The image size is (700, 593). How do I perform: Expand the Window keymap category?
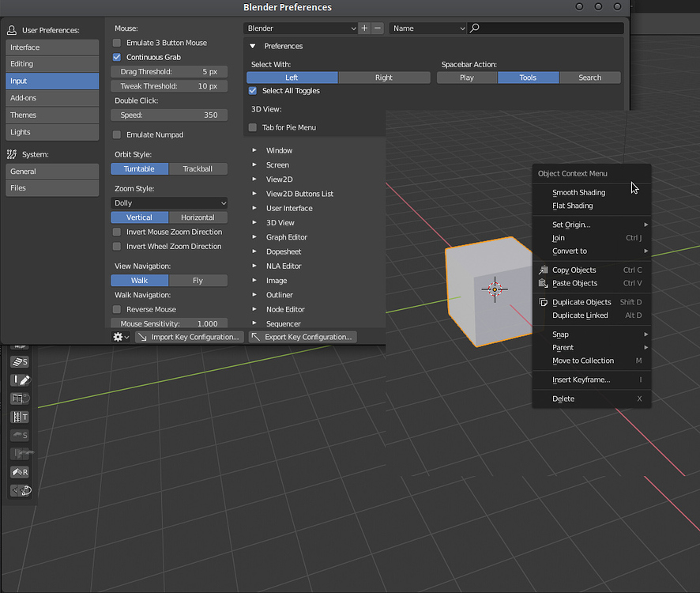pos(280,150)
